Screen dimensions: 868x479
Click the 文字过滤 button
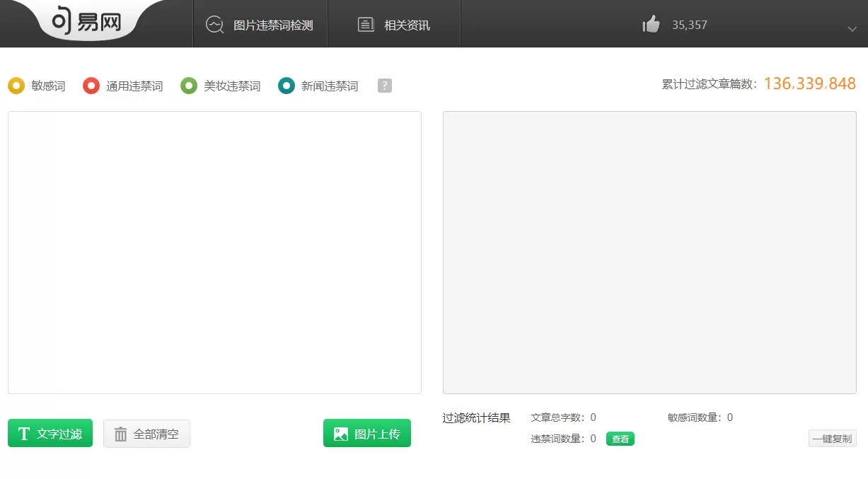[50, 433]
